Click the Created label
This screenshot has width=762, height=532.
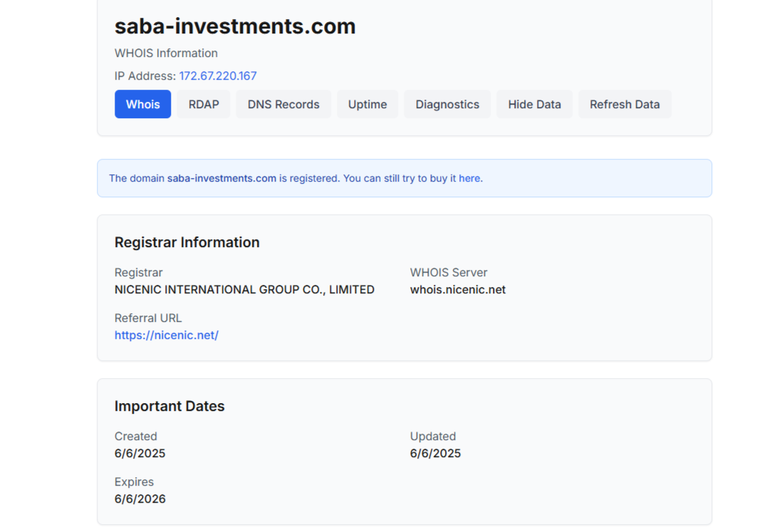tap(135, 437)
